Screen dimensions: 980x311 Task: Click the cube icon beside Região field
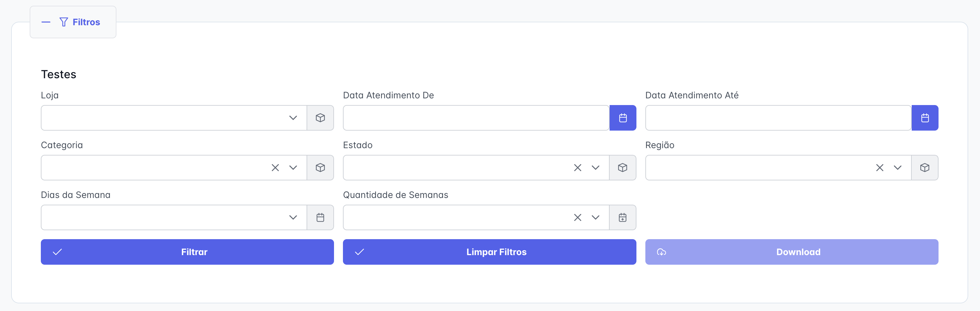pos(924,168)
